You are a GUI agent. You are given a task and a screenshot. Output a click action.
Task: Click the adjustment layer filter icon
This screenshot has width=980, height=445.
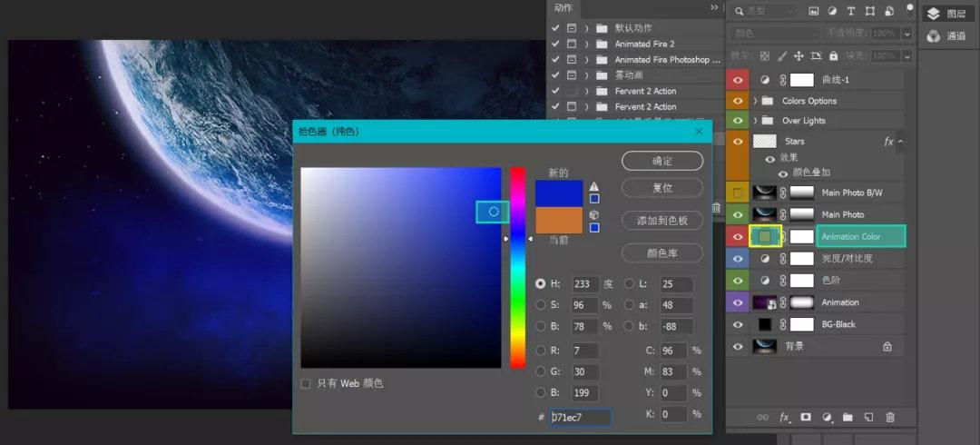(x=832, y=11)
